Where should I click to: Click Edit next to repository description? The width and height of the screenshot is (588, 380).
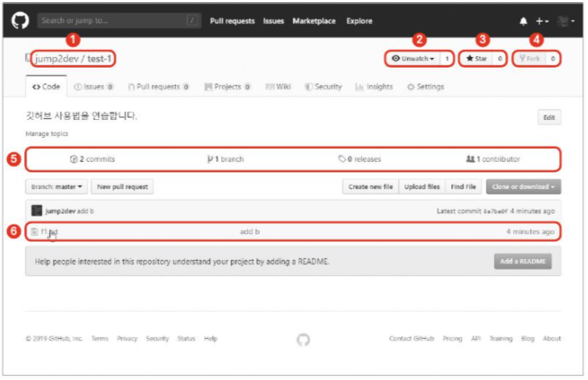click(549, 118)
